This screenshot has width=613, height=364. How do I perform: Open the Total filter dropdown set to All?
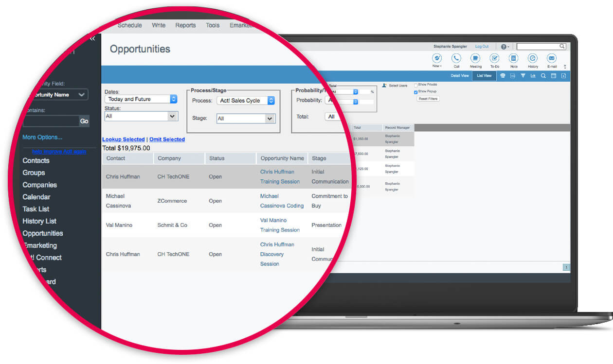pyautogui.click(x=332, y=117)
